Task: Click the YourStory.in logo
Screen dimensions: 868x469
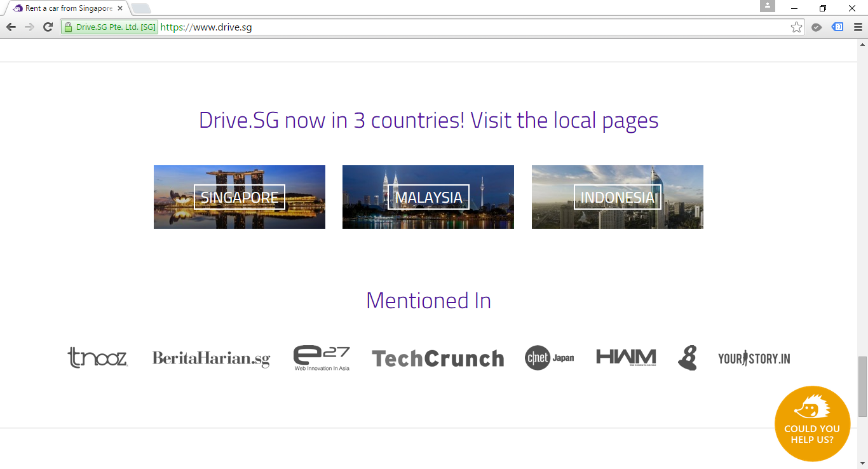Action: click(754, 358)
